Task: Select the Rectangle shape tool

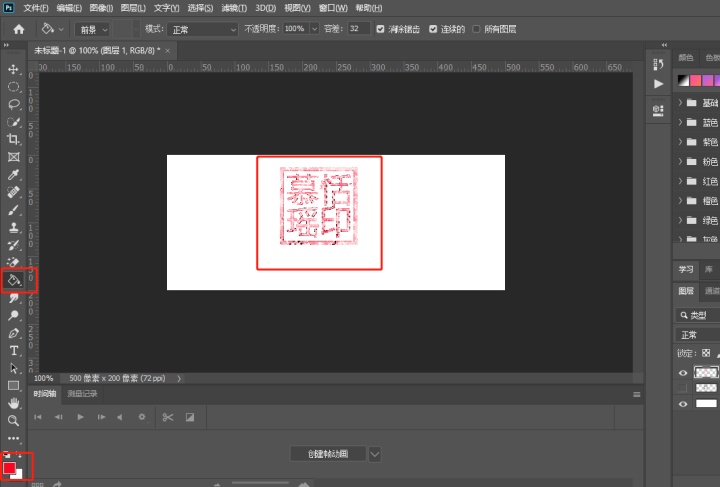Action: [13, 386]
